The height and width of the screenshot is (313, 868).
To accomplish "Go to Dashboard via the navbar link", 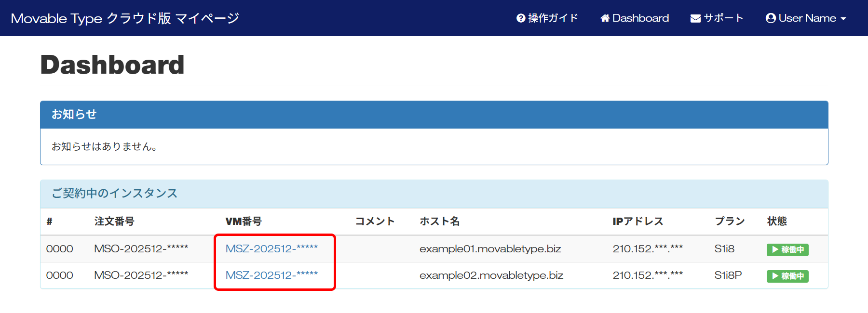I will coord(635,18).
